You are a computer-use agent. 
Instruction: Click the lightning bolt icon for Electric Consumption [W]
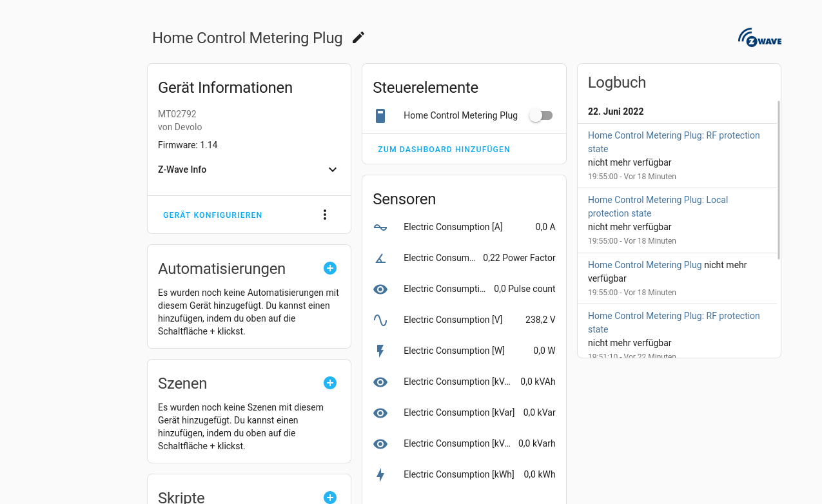[x=380, y=351]
